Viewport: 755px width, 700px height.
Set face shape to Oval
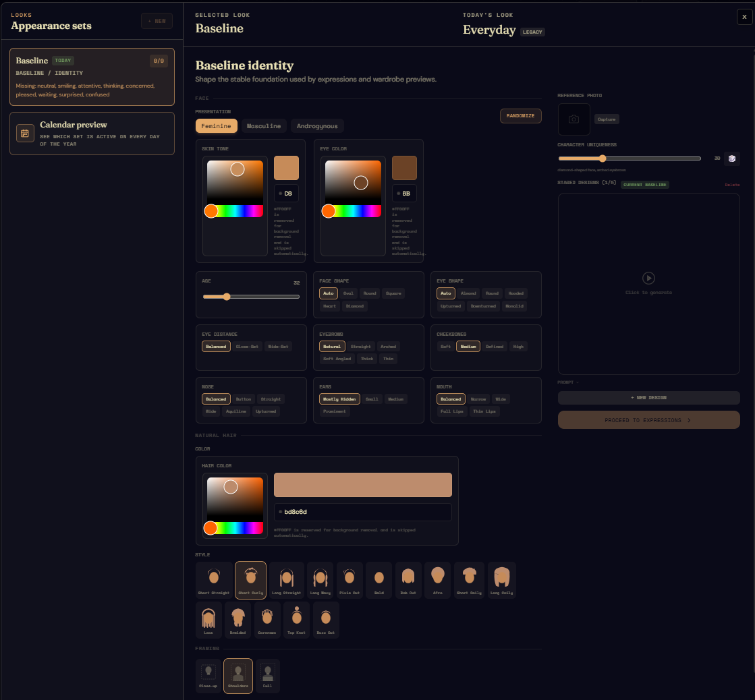click(x=349, y=293)
